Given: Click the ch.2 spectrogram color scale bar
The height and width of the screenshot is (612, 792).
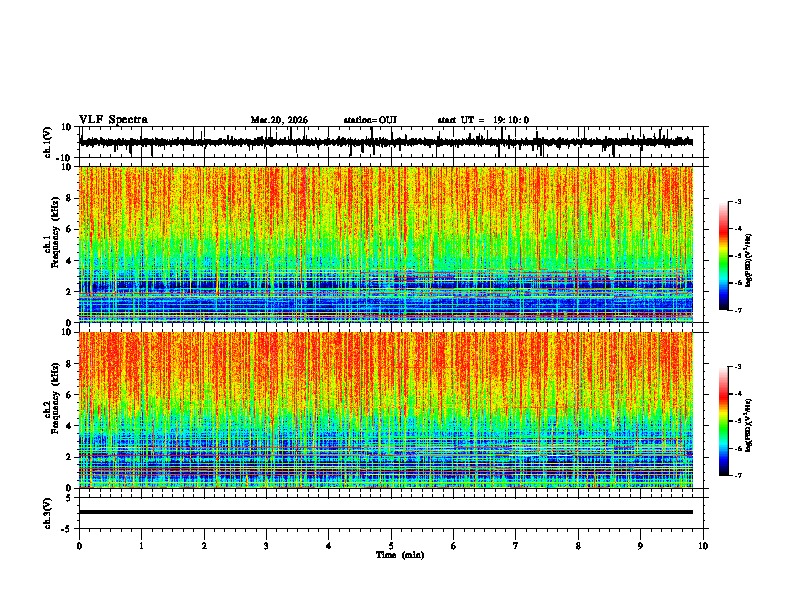Looking at the screenshot, I should 723,421.
